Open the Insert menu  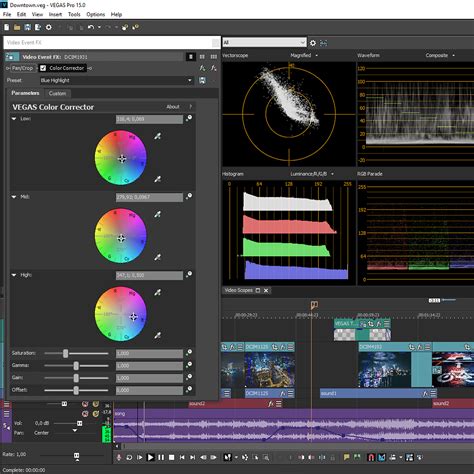(55, 14)
